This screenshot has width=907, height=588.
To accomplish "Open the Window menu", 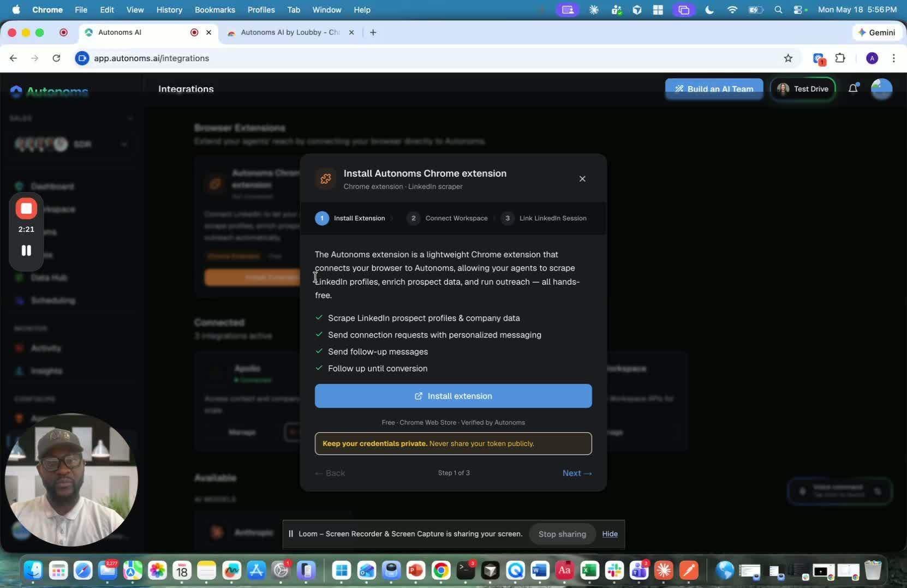I will click(327, 9).
